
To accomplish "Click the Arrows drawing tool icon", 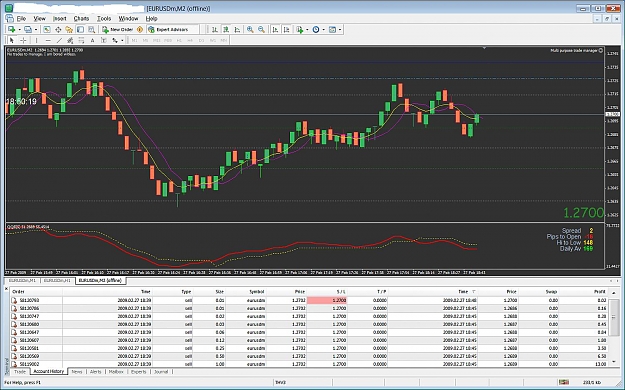I will (115, 40).
